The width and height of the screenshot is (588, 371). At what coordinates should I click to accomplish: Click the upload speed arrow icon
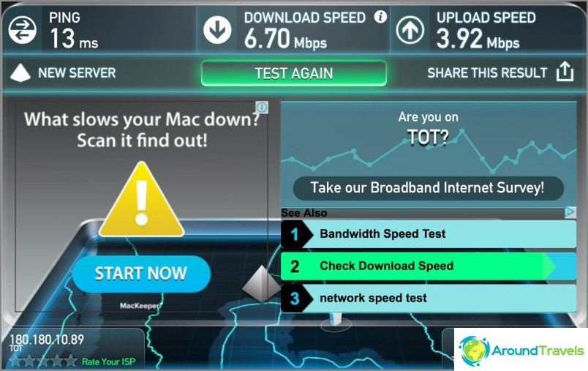410,29
